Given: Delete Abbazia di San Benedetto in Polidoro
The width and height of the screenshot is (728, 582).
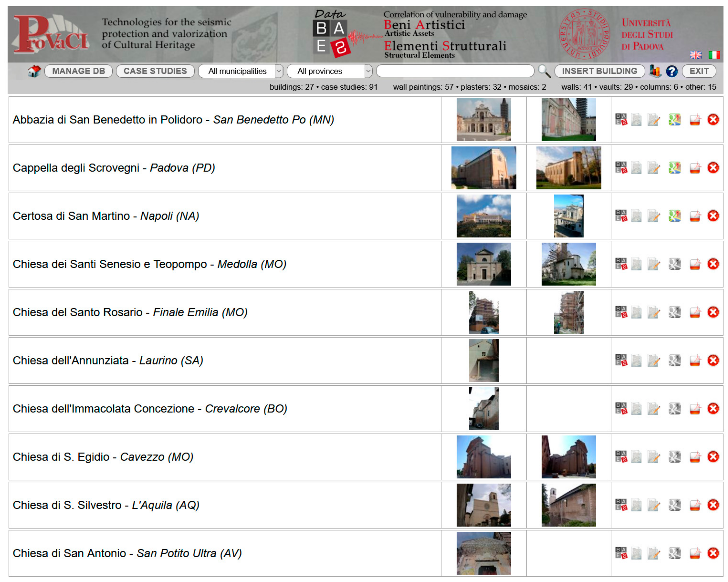Looking at the screenshot, I should point(713,119).
